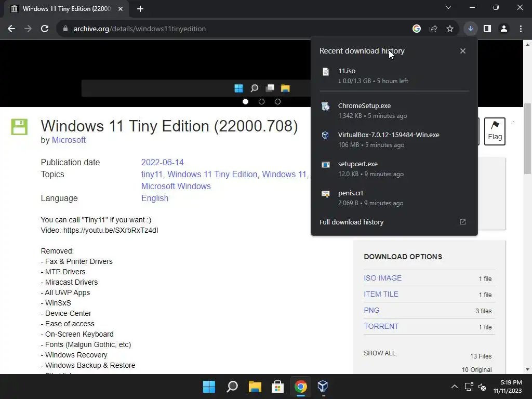Expand ISO IMAGE download option
The image size is (532, 399).
382,278
